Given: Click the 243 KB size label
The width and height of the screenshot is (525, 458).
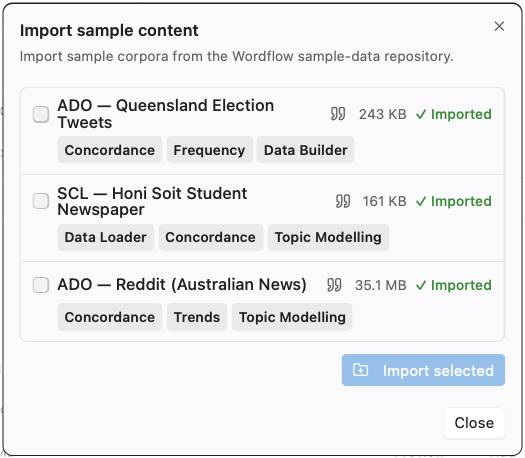Looking at the screenshot, I should [383, 114].
